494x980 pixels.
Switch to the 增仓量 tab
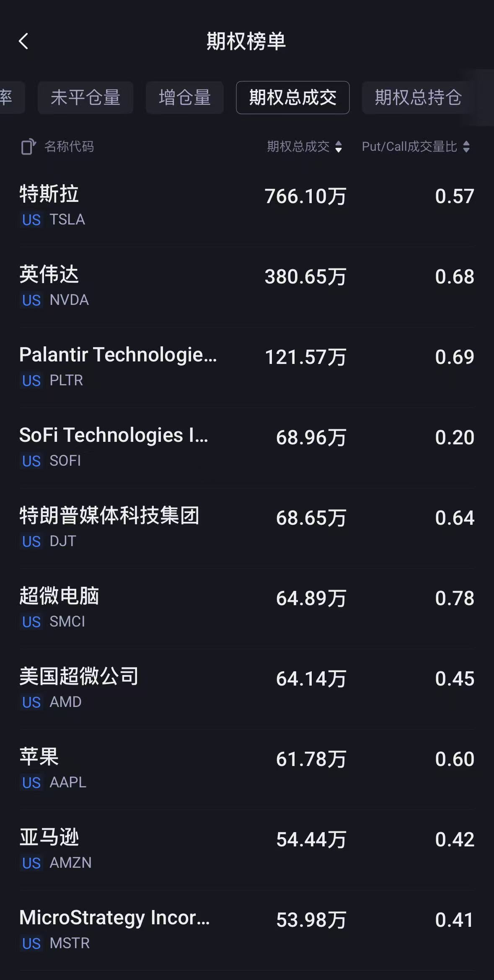[185, 98]
